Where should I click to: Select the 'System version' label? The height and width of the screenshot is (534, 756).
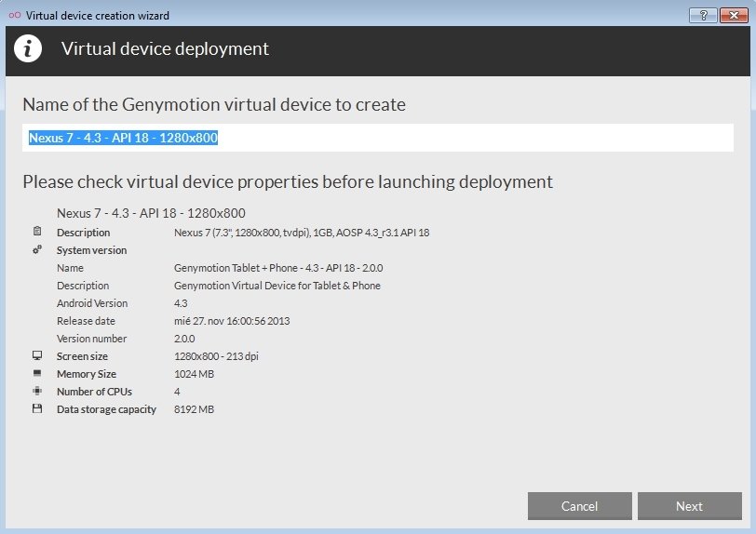[x=91, y=250]
